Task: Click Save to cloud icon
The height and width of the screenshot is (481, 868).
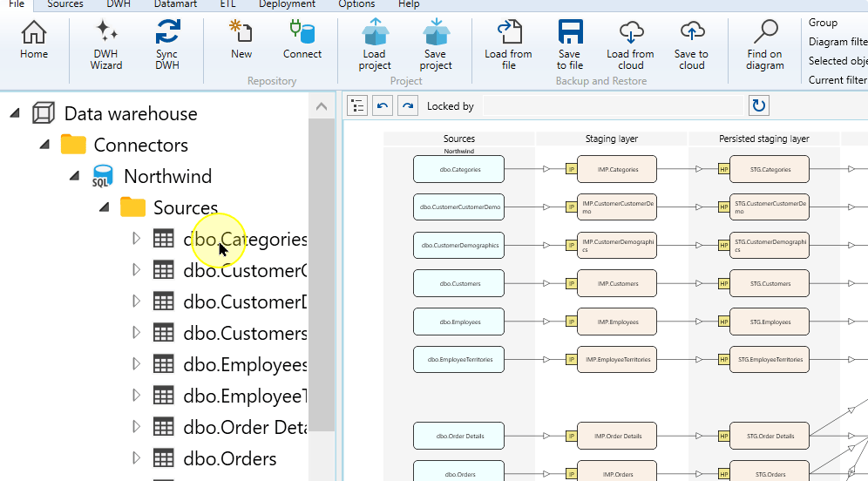Action: coord(691,31)
